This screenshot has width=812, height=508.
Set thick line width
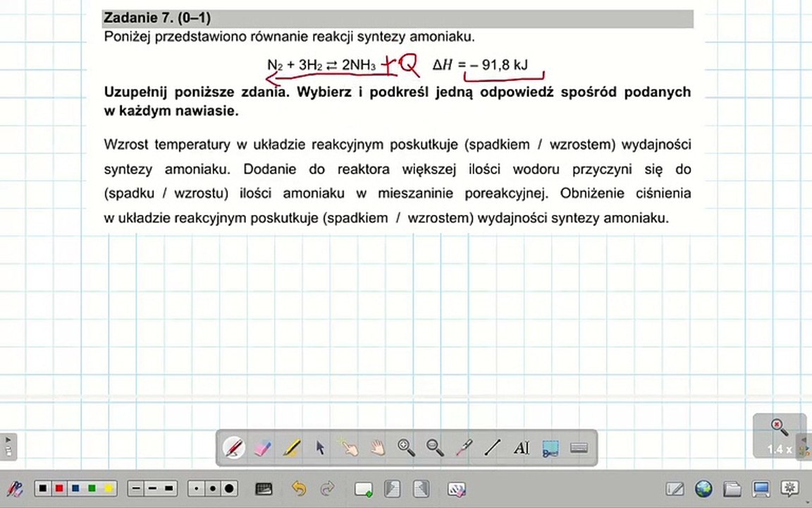tap(169, 488)
